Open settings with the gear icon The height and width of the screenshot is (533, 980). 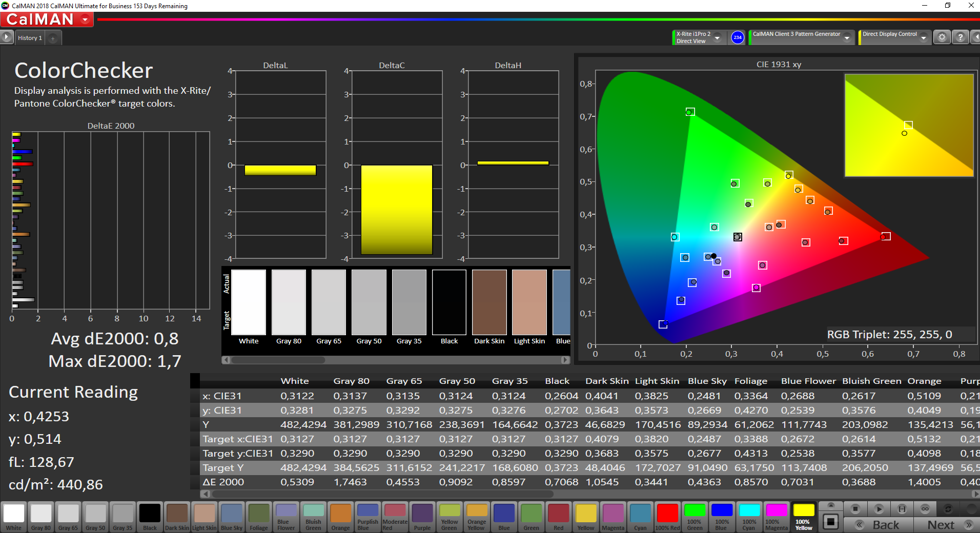point(942,37)
